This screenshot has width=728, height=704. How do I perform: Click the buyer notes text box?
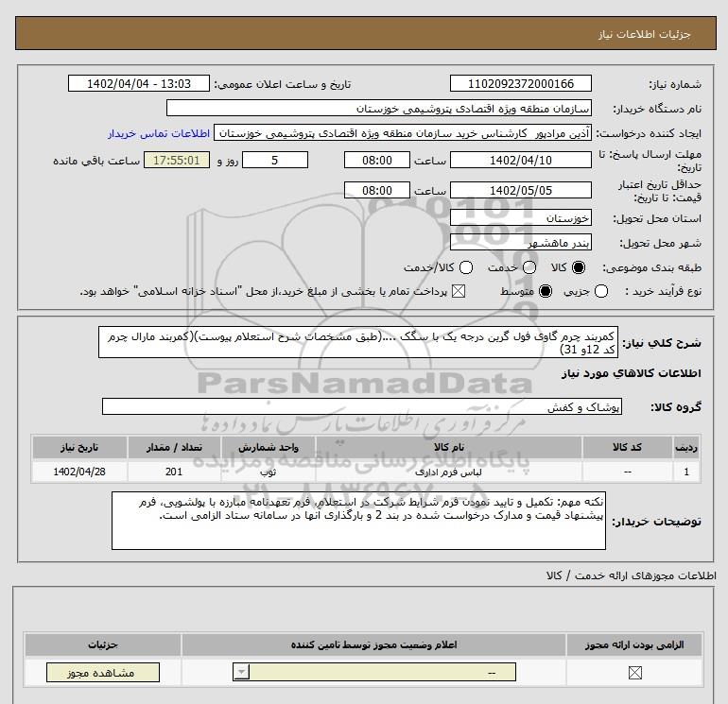[x=358, y=521]
